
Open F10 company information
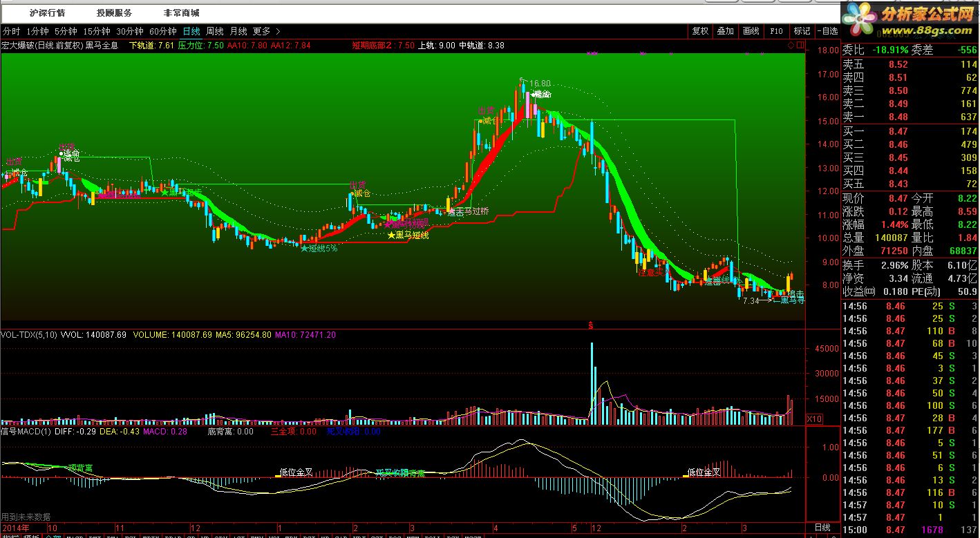click(x=776, y=31)
